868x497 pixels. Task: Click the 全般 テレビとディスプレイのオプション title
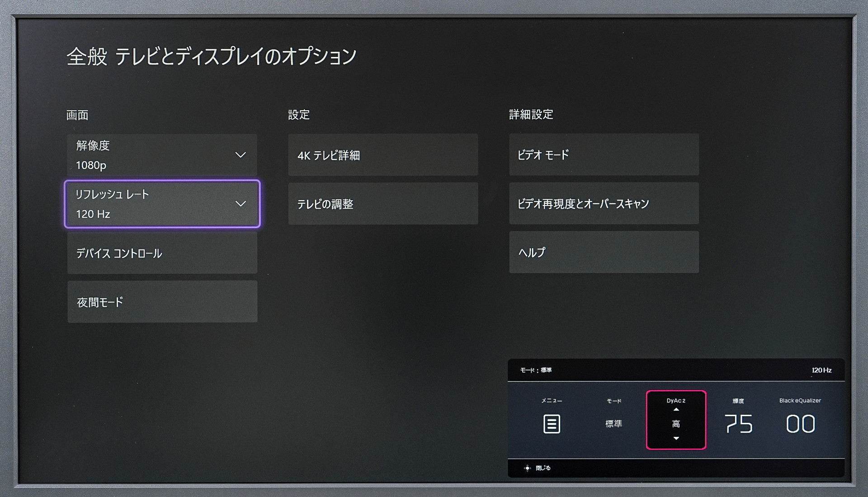tap(212, 56)
